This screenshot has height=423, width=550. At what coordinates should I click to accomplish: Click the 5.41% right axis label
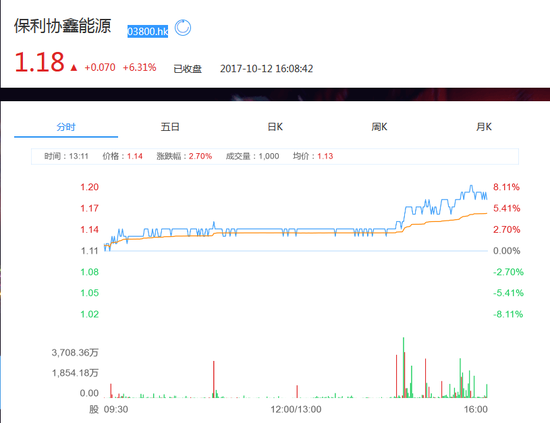click(507, 208)
